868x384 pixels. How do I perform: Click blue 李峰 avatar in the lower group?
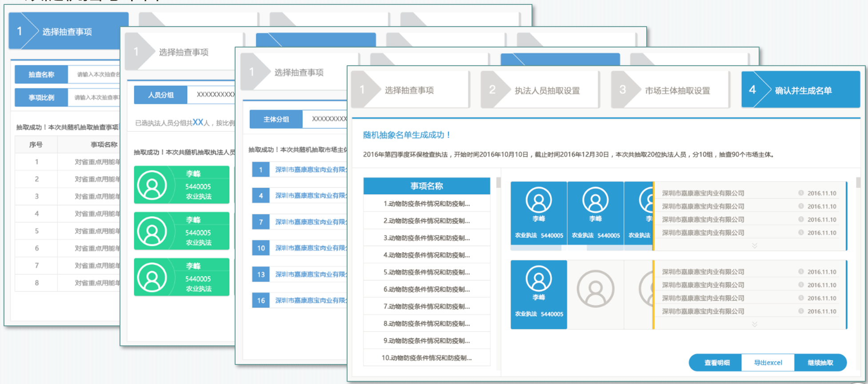pos(539,279)
